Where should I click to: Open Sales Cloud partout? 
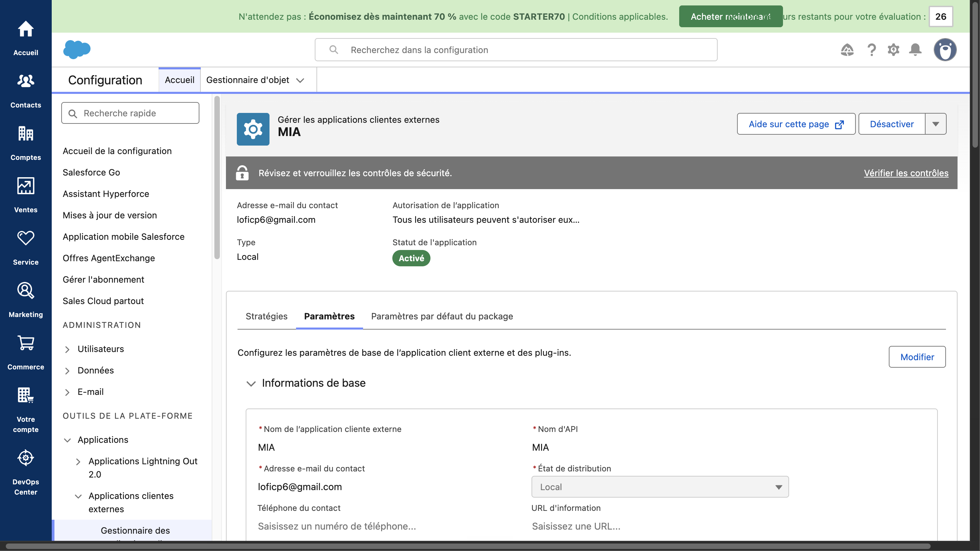pyautogui.click(x=103, y=301)
